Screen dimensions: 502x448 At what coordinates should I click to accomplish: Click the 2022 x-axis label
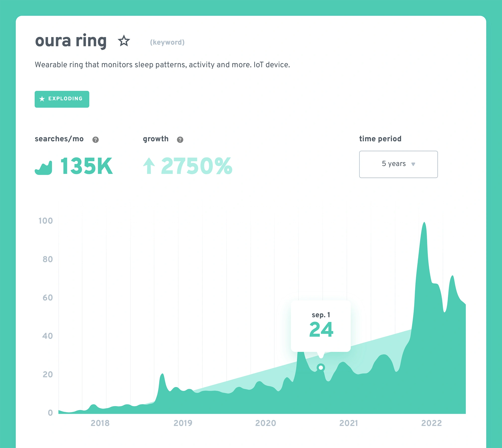[x=431, y=423]
